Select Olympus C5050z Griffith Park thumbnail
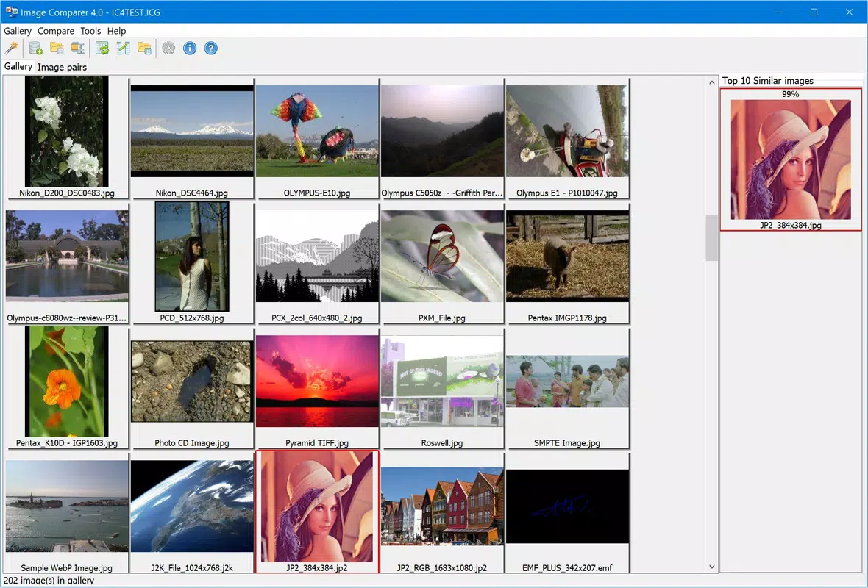This screenshot has width=868, height=588. (x=442, y=131)
